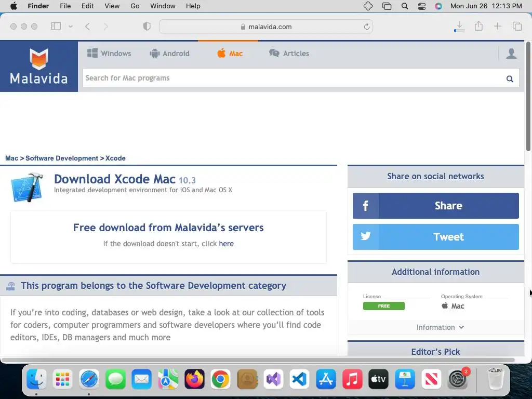The width and height of the screenshot is (532, 399).
Task: Open App Store from the Dock
Action: click(x=326, y=379)
